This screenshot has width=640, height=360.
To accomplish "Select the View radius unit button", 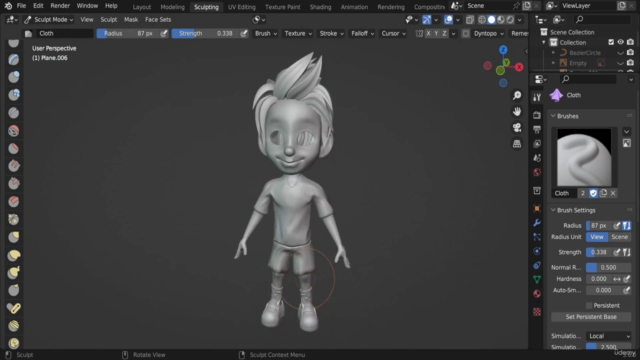I will 597,237.
